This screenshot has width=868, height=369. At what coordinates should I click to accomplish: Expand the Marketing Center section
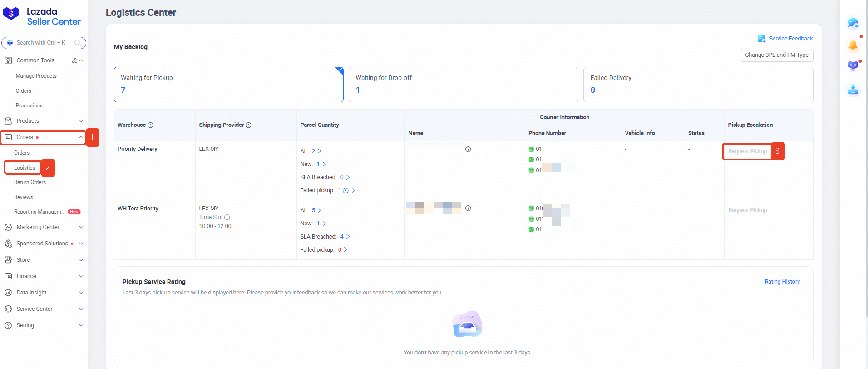point(44,227)
